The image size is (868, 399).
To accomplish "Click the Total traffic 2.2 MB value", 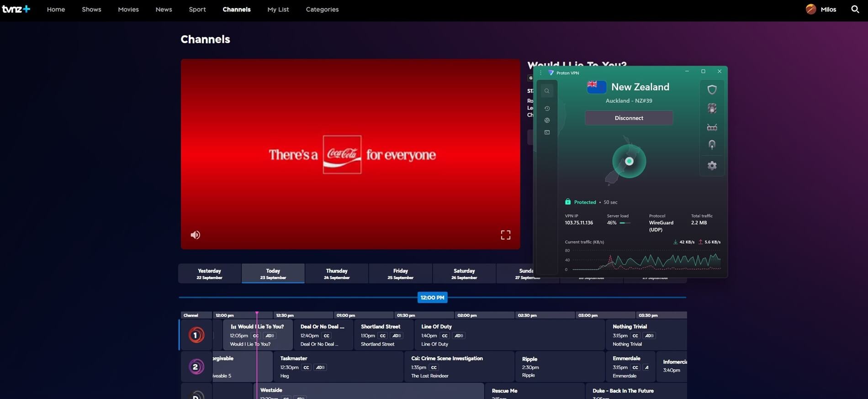I will pos(699,223).
